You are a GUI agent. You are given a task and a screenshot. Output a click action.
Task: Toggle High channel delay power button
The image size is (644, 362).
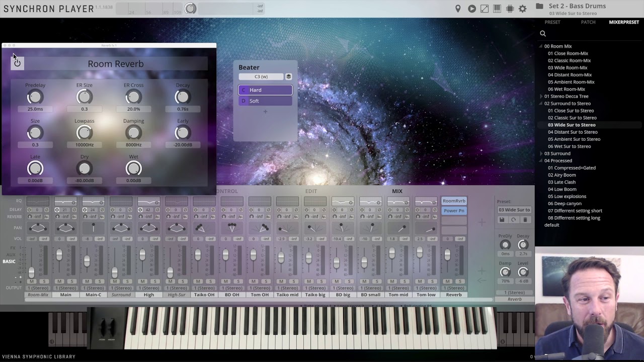pyautogui.click(x=140, y=210)
